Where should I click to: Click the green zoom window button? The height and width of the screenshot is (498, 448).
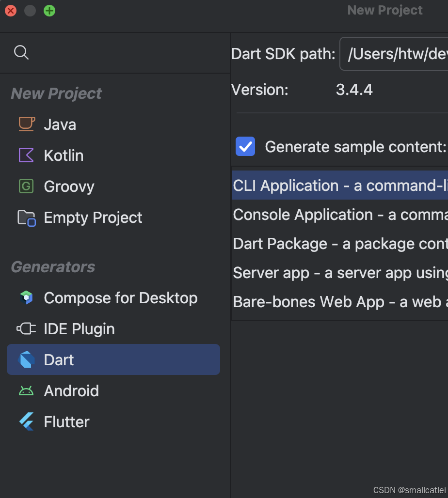[49, 11]
